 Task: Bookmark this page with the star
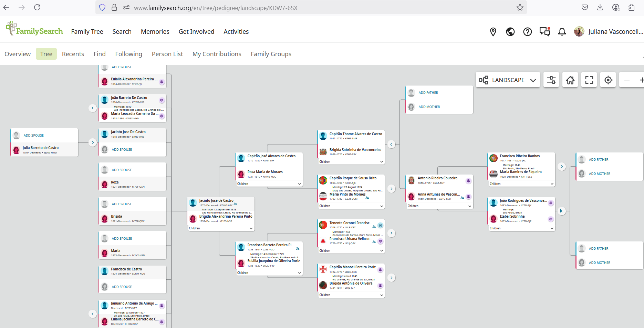[520, 8]
